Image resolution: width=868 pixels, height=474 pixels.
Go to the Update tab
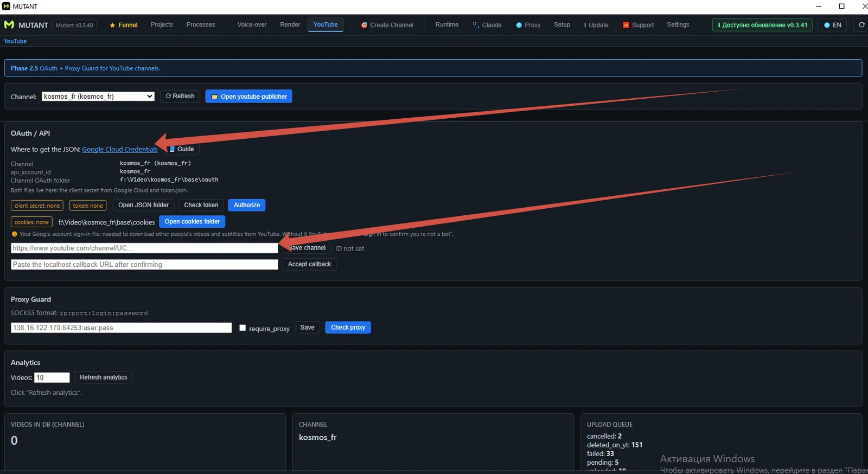point(596,25)
